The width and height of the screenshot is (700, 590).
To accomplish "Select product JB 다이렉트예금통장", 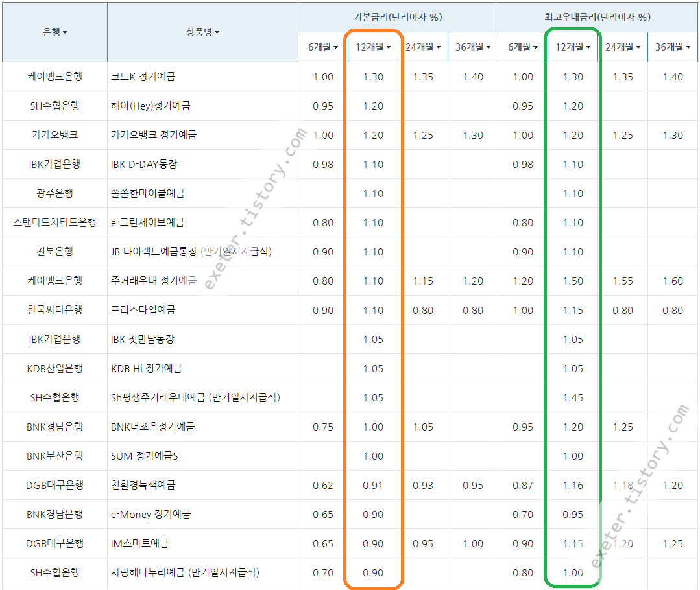I will (x=154, y=252).
